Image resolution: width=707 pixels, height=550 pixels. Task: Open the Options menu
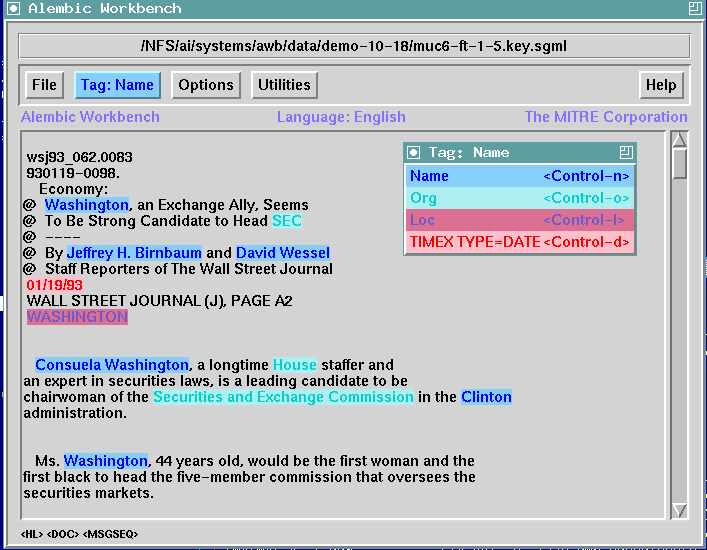point(206,85)
